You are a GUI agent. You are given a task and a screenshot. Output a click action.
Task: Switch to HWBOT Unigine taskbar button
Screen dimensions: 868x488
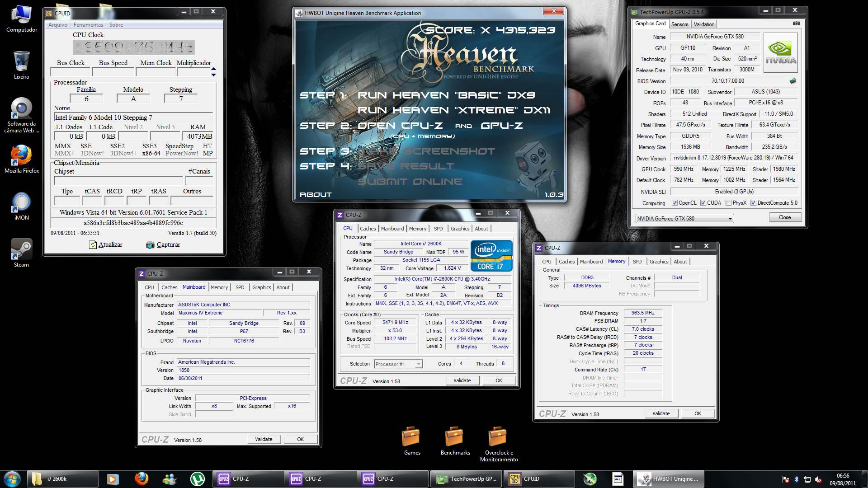click(669, 479)
